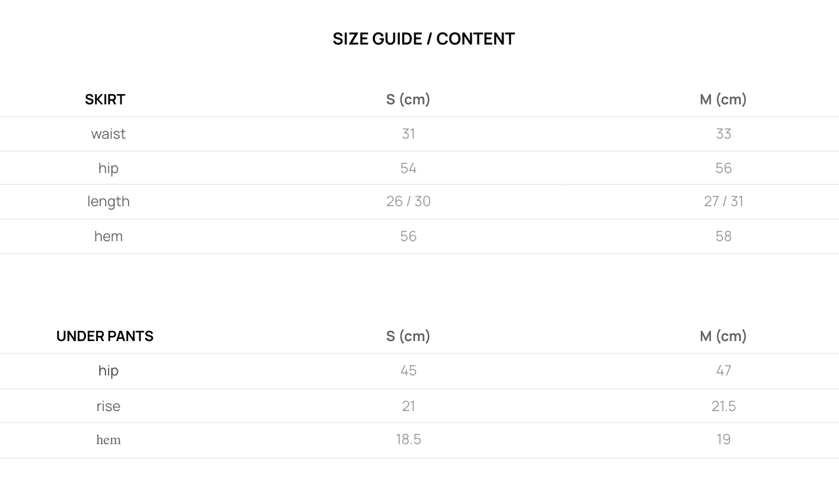The width and height of the screenshot is (839, 504).
Task: Click length value 26 / 30
Action: pyautogui.click(x=408, y=201)
